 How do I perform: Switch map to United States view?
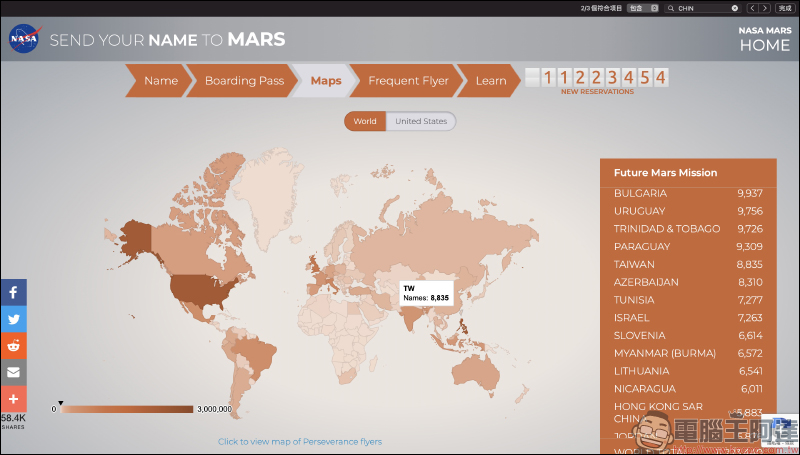[x=421, y=121]
